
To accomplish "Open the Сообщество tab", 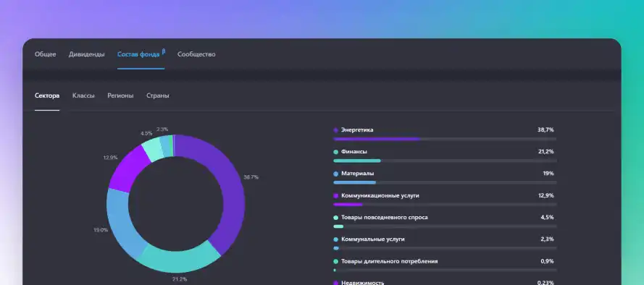I will coord(196,54).
